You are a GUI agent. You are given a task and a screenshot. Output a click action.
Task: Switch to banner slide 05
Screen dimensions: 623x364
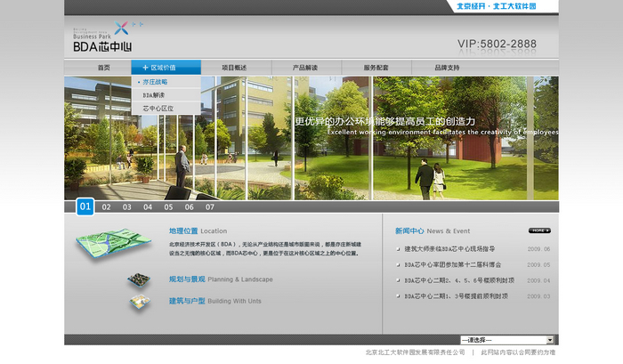coord(168,207)
